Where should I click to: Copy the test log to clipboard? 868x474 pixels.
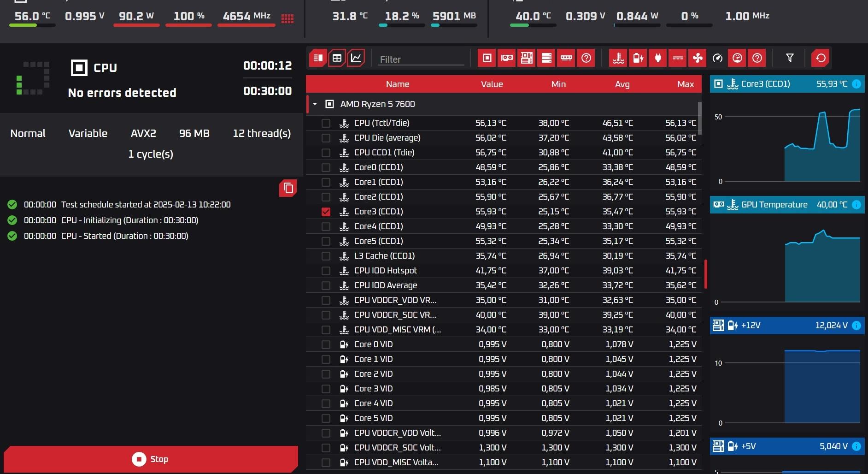288,188
